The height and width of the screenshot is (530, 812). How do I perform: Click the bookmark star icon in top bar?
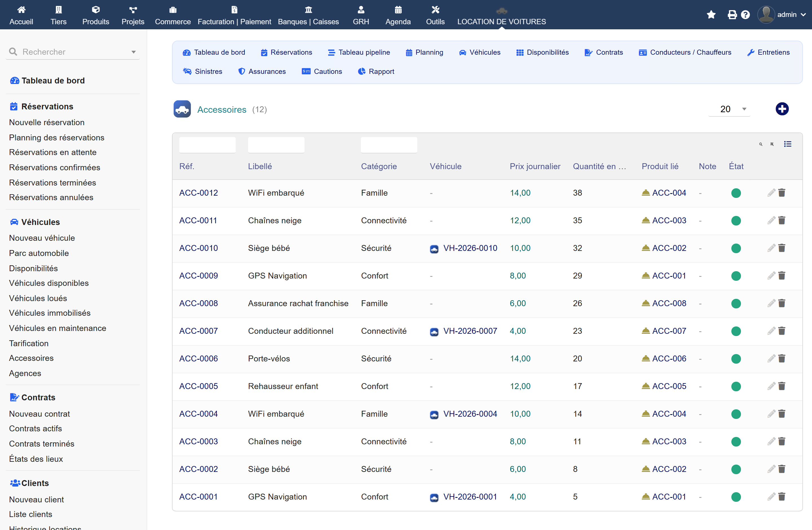[711, 15]
